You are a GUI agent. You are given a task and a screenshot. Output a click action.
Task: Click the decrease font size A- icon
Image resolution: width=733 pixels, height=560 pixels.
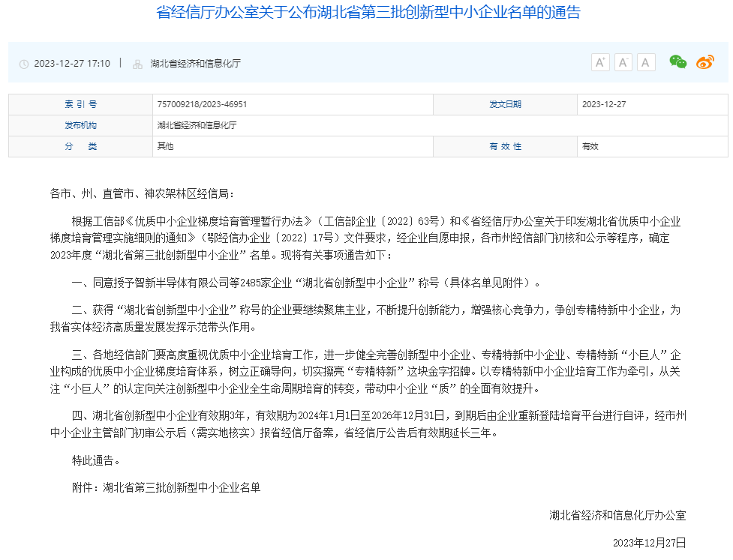(623, 62)
